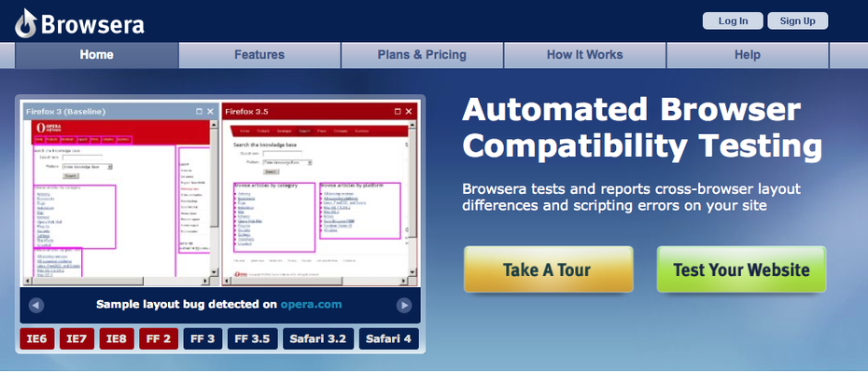Close the Firefox 3.5 panel
Screen dimensions: 868x372
[x=409, y=112]
